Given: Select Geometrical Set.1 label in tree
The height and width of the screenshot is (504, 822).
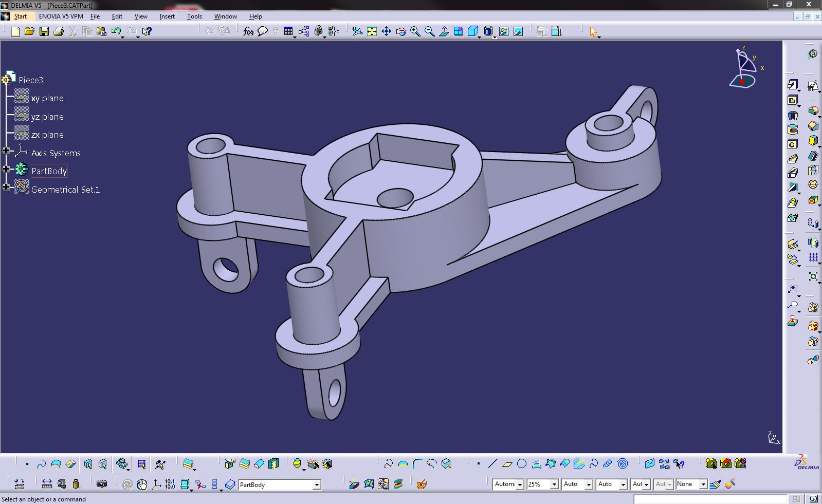Looking at the screenshot, I should (66, 190).
